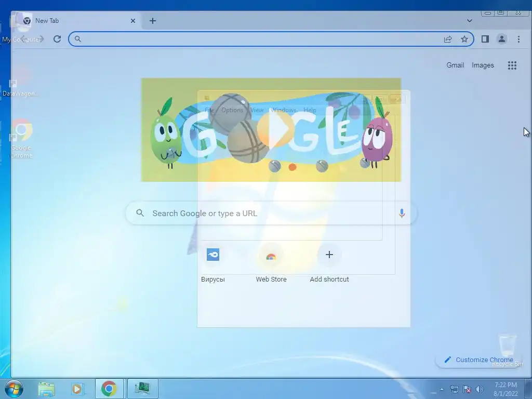Screen dimensions: 532x399
Task: Click Customize Chrome button
Action: point(478,360)
